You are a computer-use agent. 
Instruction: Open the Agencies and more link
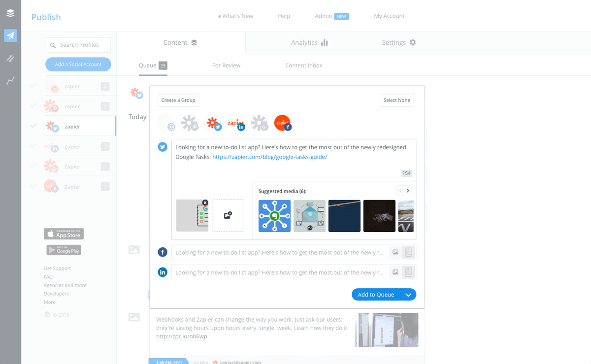[65, 285]
